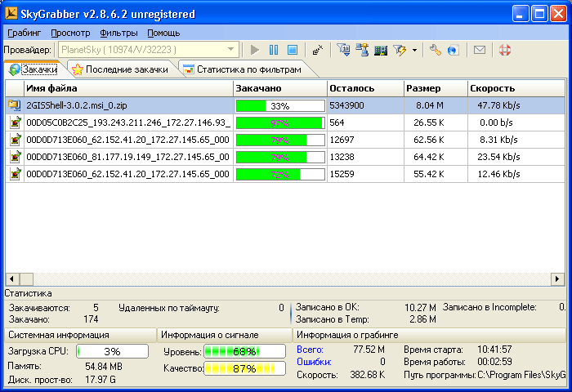The height and width of the screenshot is (392, 572).
Task: Switch to the Статистика по фильтрам tab
Action: point(244,69)
